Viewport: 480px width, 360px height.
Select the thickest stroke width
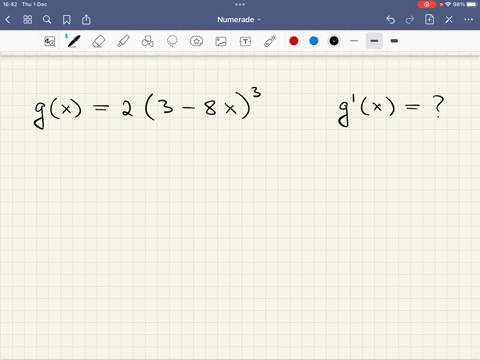[x=394, y=41]
